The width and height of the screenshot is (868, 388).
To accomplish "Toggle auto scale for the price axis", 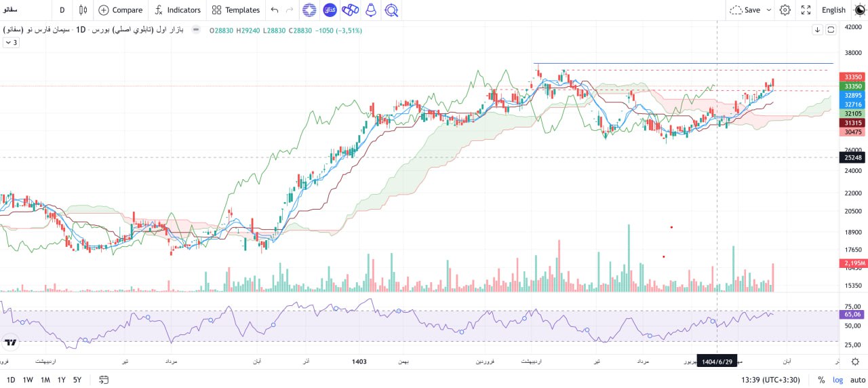I will coord(857,380).
